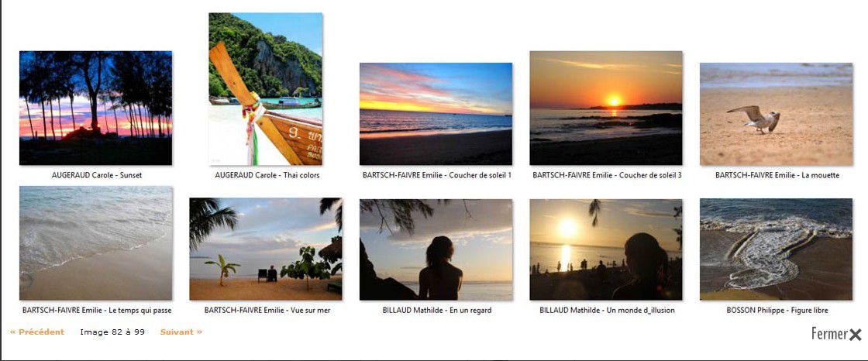Open La mouette seagull photo
The image size is (868, 361).
(776, 114)
